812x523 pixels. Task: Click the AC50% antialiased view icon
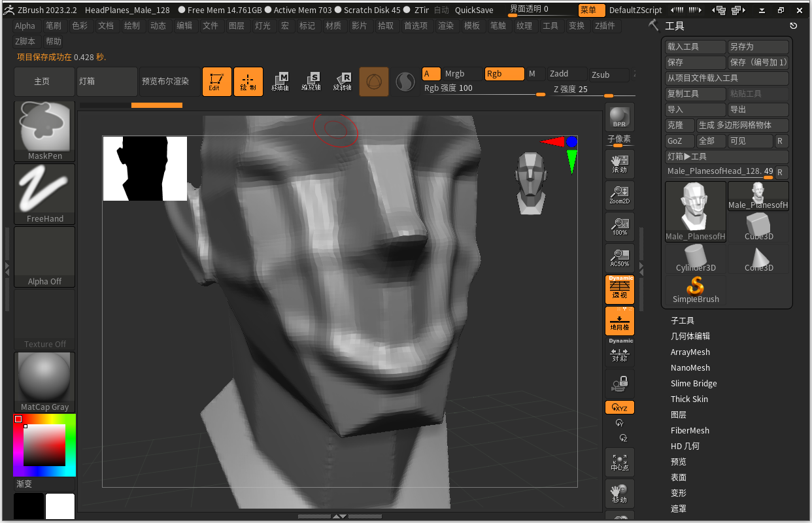[x=618, y=258]
